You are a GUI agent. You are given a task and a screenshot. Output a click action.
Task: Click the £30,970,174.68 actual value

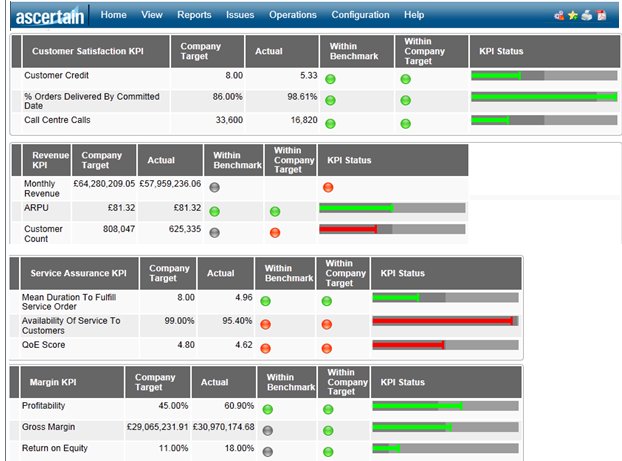[x=223, y=427]
